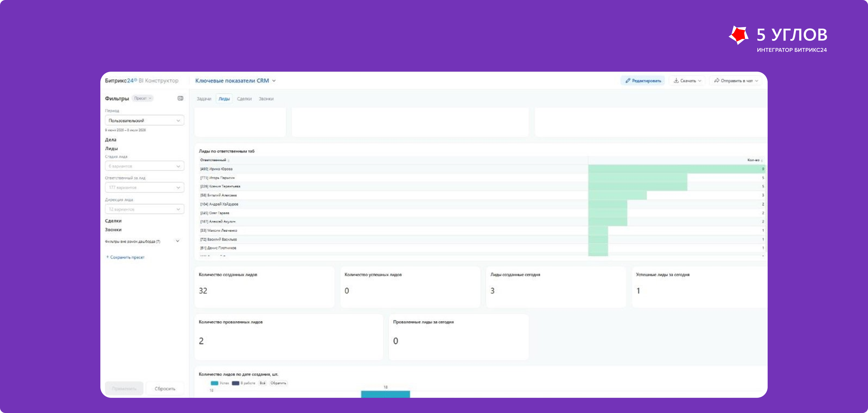Viewport: 868px width, 413px height.
Task: Click the share arrow icon in Отправить в чат
Action: click(716, 81)
